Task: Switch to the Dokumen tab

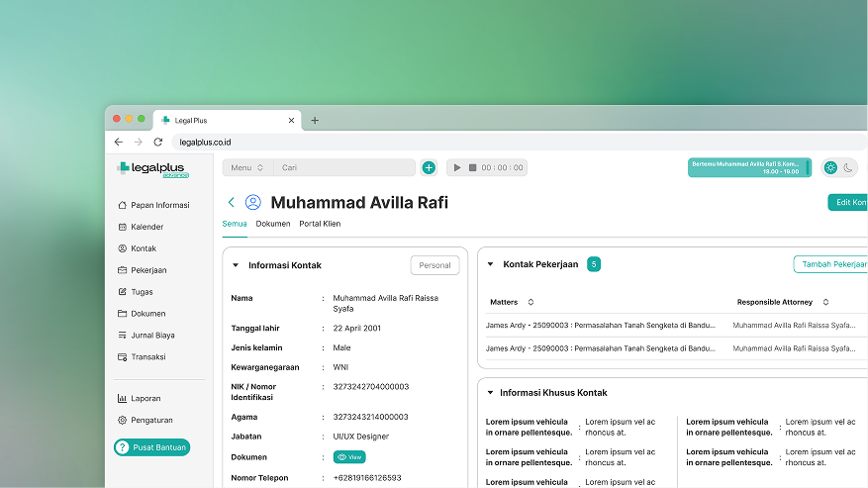Action: point(273,224)
